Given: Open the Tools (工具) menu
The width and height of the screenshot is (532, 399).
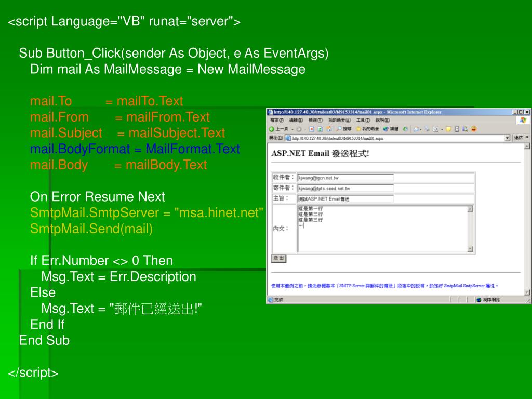Looking at the screenshot, I should coord(363,120).
